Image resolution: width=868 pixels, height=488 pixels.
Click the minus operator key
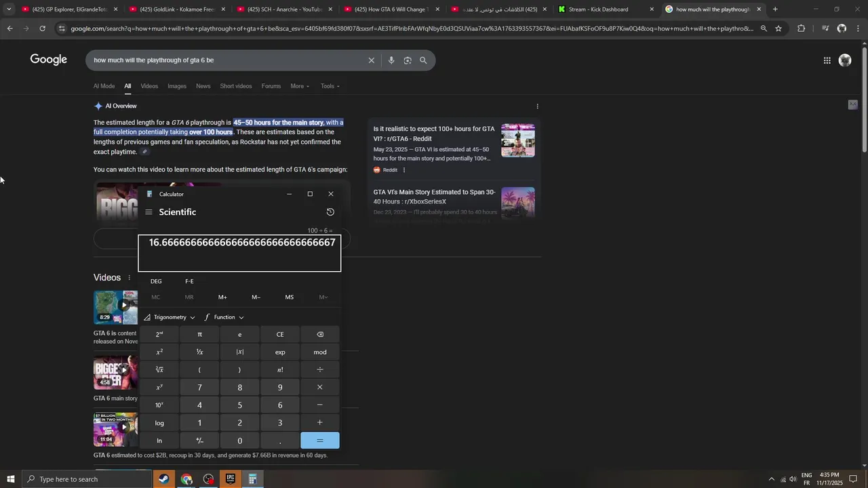(x=320, y=405)
